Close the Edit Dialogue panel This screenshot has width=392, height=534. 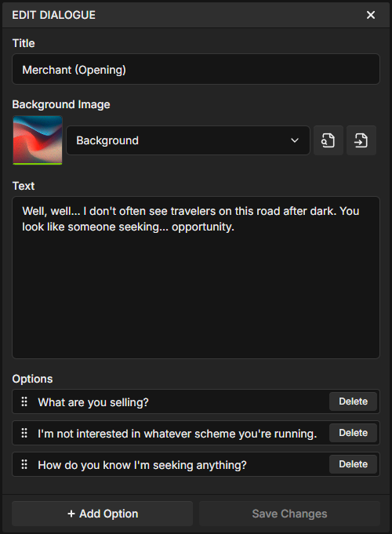click(371, 15)
